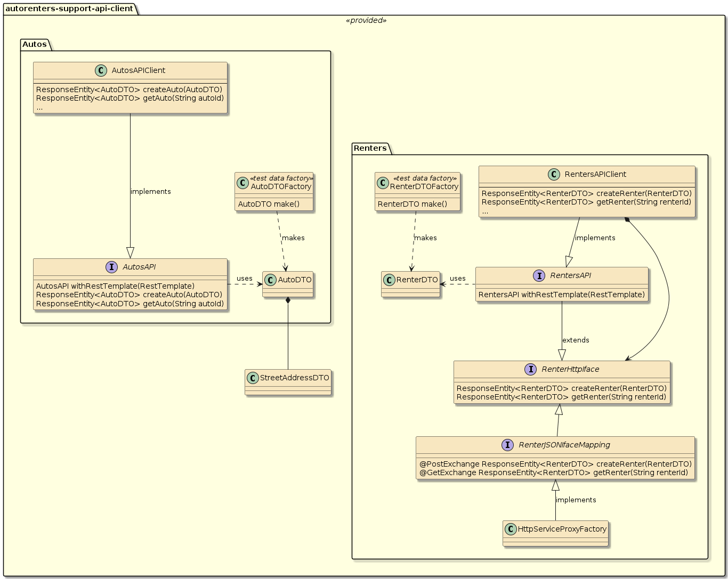Click the «provided» stereotype label
728x579 pixels.
click(x=366, y=20)
